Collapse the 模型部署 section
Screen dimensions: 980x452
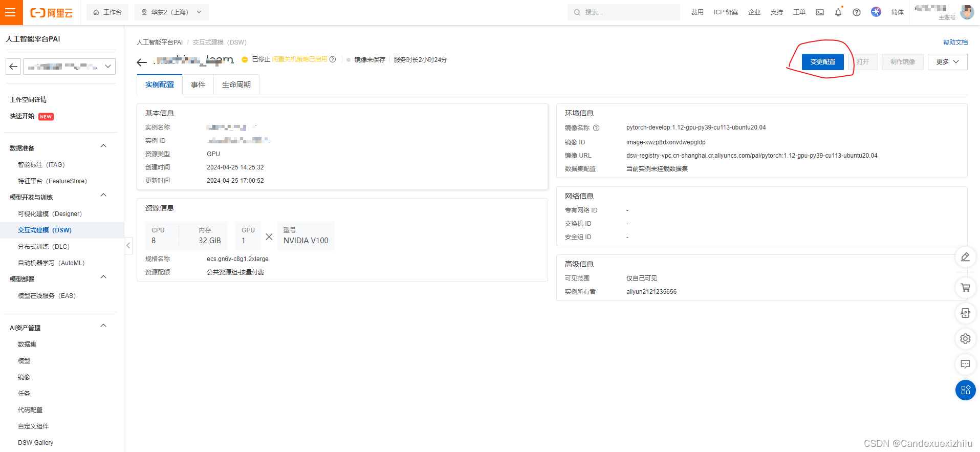tap(103, 277)
